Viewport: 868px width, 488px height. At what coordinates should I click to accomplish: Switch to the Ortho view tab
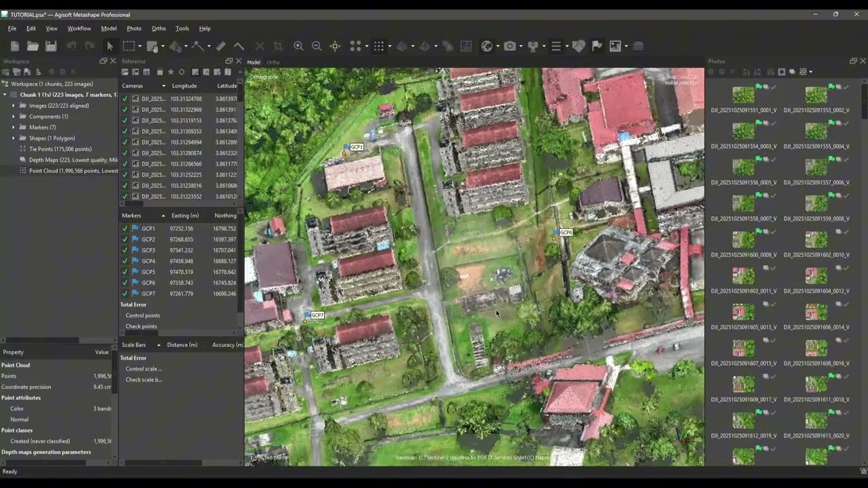pos(273,62)
